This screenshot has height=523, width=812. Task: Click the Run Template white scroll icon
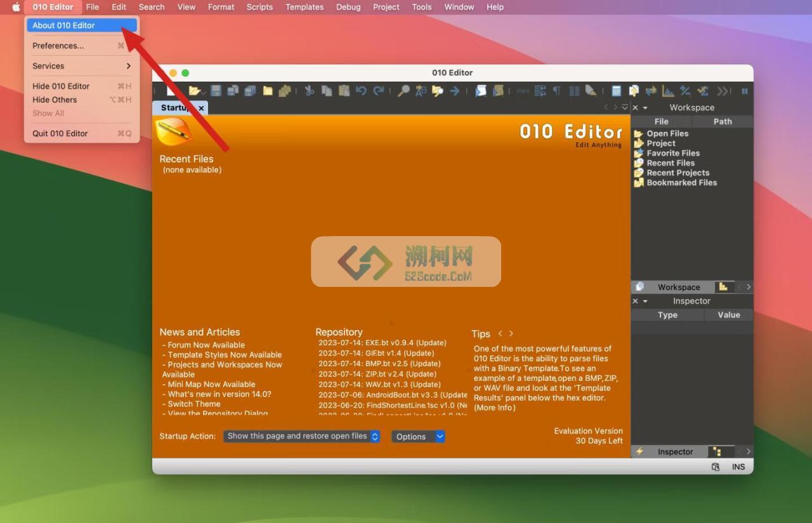pos(481,91)
